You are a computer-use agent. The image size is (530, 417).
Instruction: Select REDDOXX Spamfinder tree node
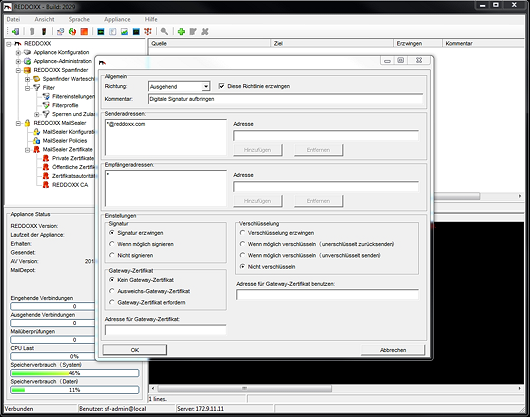click(61, 70)
